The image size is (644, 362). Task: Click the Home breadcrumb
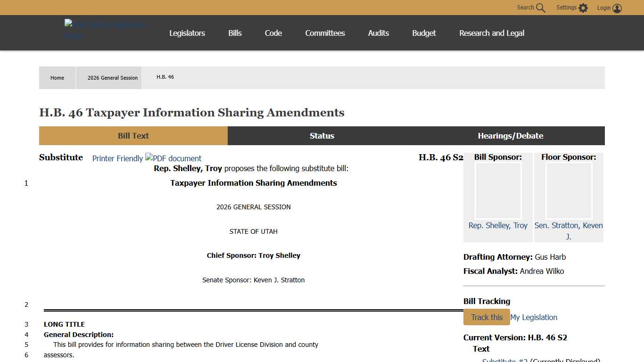tap(57, 78)
